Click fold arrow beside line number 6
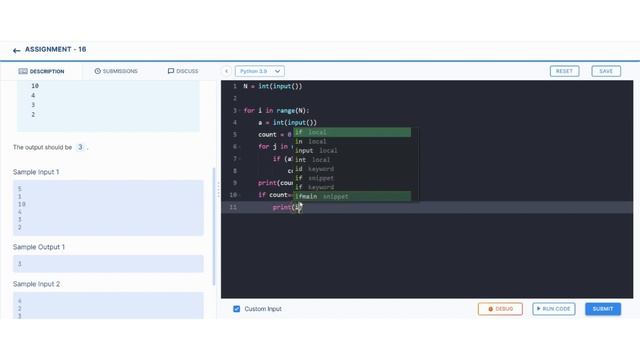This screenshot has height=360, width=640. coord(239,147)
